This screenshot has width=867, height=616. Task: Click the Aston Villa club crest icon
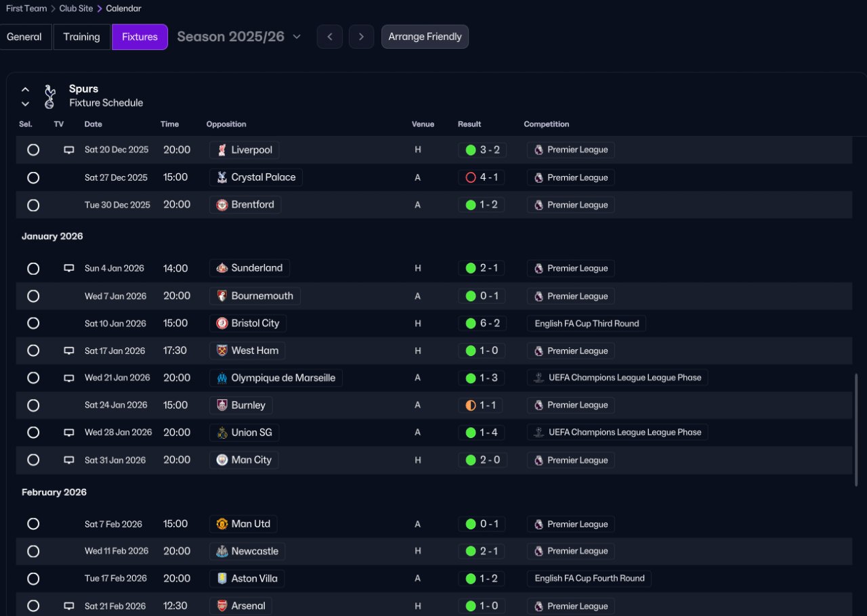pyautogui.click(x=221, y=579)
